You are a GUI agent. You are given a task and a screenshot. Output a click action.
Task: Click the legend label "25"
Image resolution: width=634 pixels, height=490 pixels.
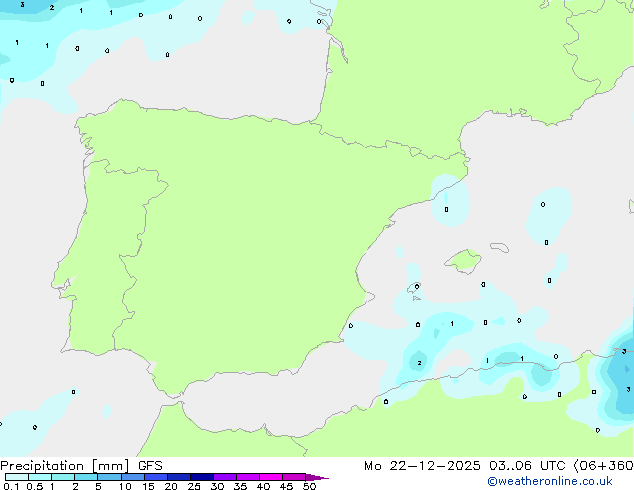[x=194, y=486]
